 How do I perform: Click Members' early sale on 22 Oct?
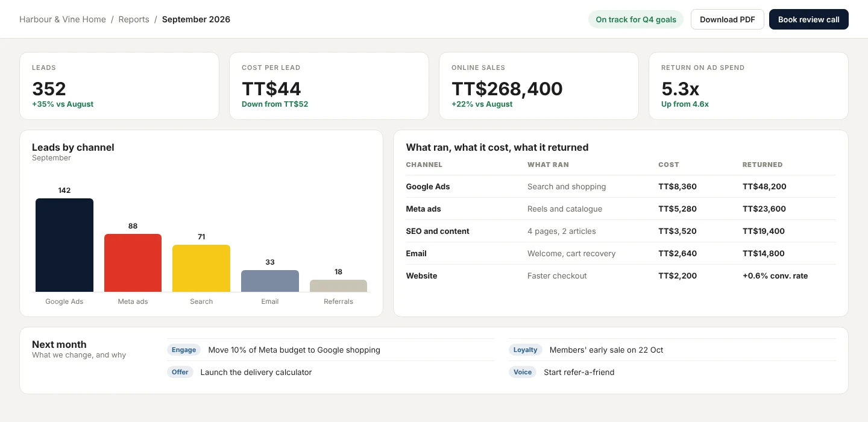point(606,350)
